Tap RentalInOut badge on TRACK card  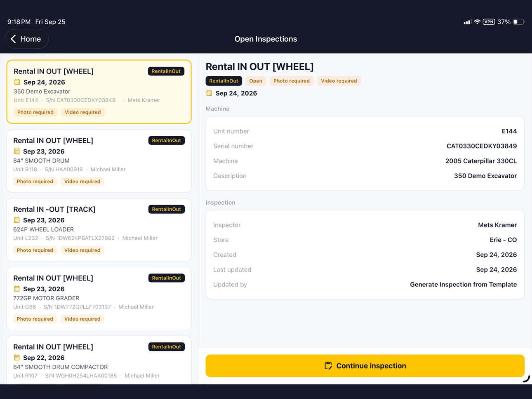point(167,209)
